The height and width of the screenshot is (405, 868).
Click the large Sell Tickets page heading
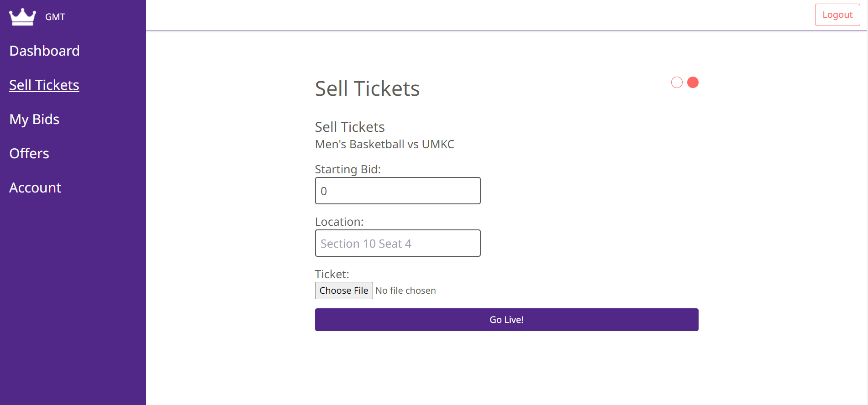(x=367, y=88)
